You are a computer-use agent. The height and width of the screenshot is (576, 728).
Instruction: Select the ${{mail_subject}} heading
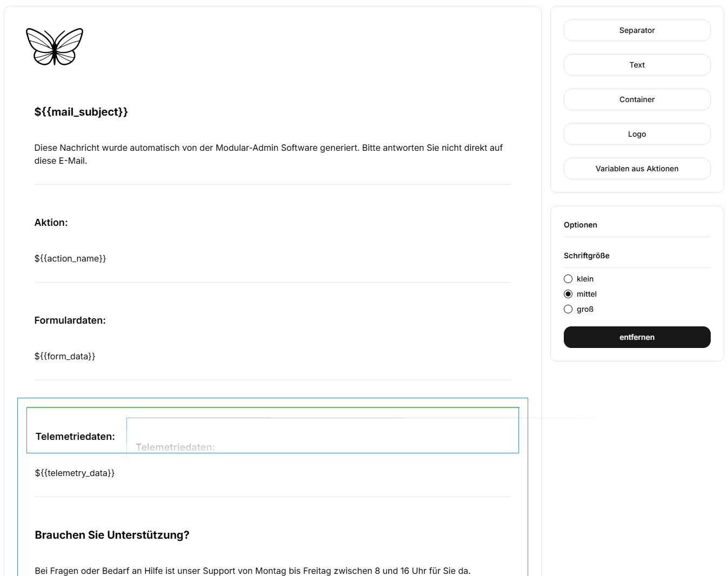pyautogui.click(x=81, y=112)
